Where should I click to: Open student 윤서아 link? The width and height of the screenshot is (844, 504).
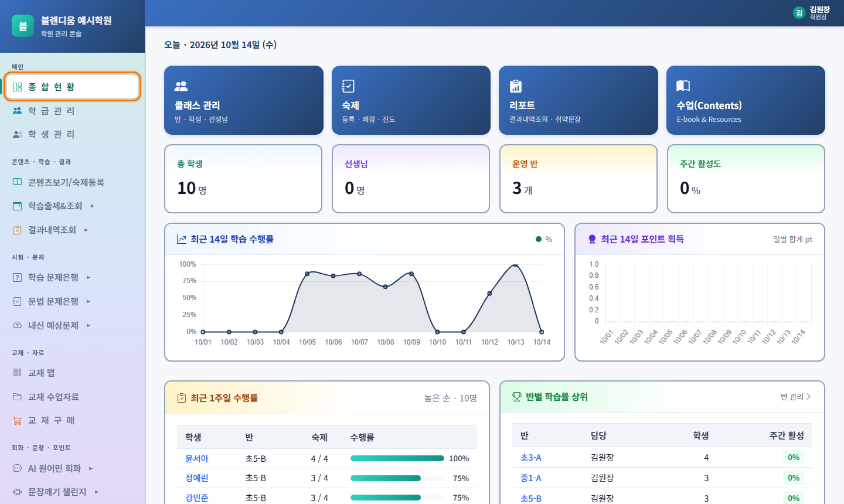tap(197, 458)
